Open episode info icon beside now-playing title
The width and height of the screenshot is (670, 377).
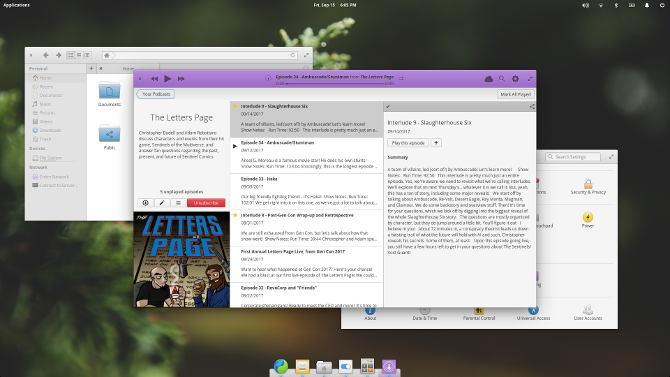tap(268, 78)
